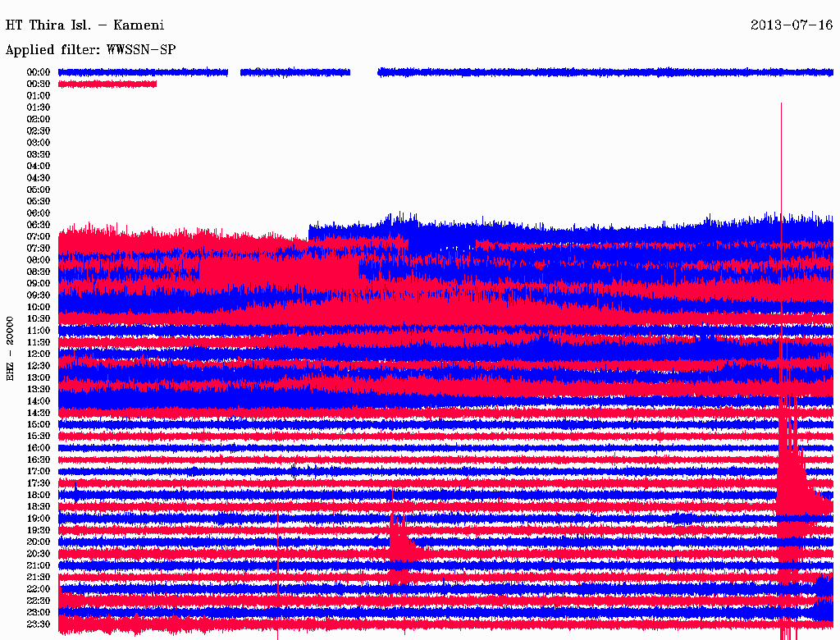Select the 00:00 time row label
The width and height of the screenshot is (840, 640).
(x=39, y=72)
